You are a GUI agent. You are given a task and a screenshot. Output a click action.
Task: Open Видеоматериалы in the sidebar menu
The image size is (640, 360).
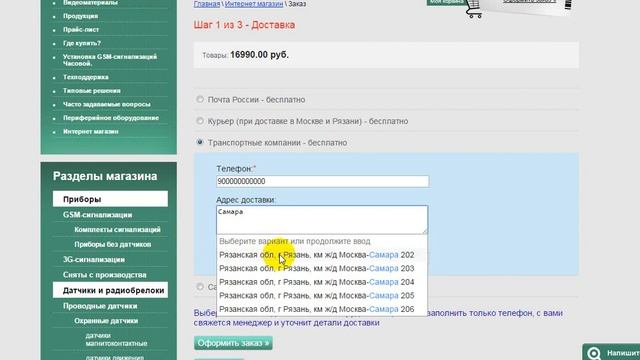(90, 3)
